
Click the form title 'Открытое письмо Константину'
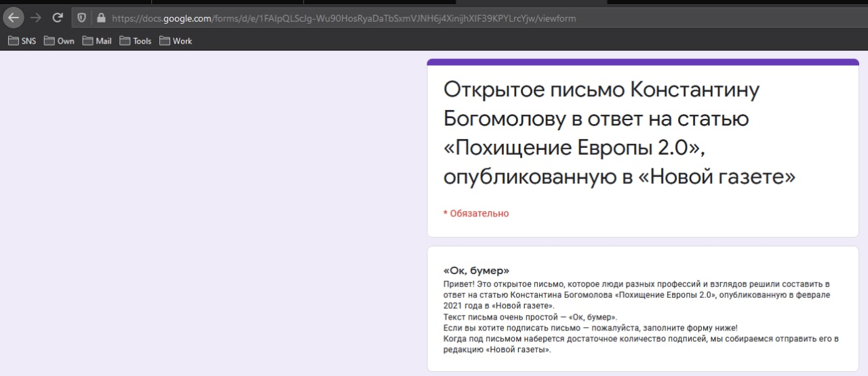click(x=602, y=90)
